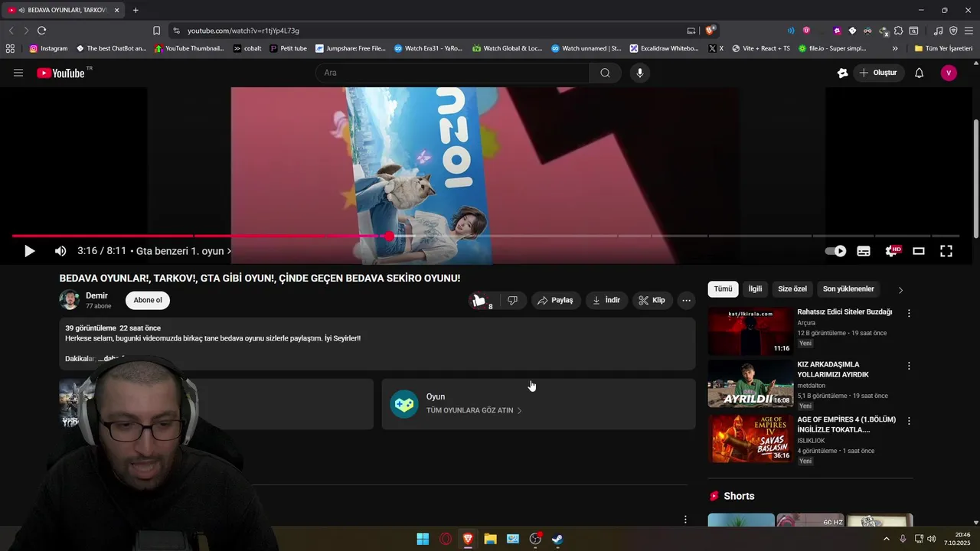Open the 'cobalt' bookmark
This screenshot has height=551, width=980.
click(x=247, y=48)
